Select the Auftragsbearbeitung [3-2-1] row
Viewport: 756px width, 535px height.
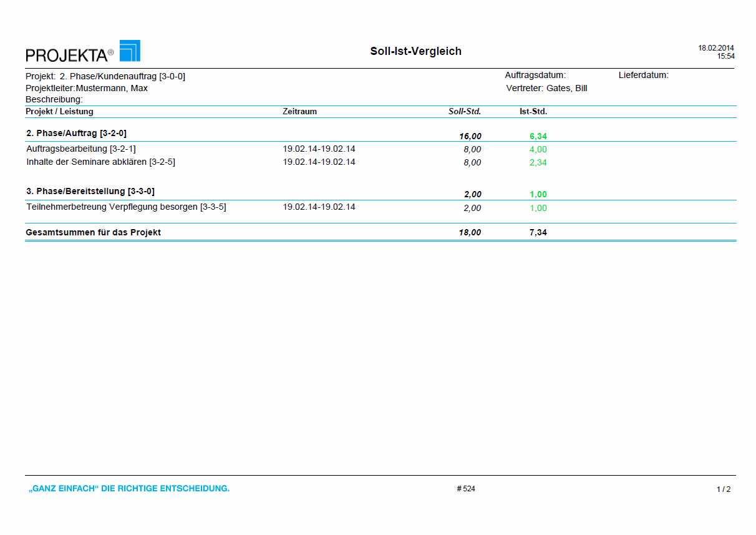pyautogui.click(x=81, y=149)
